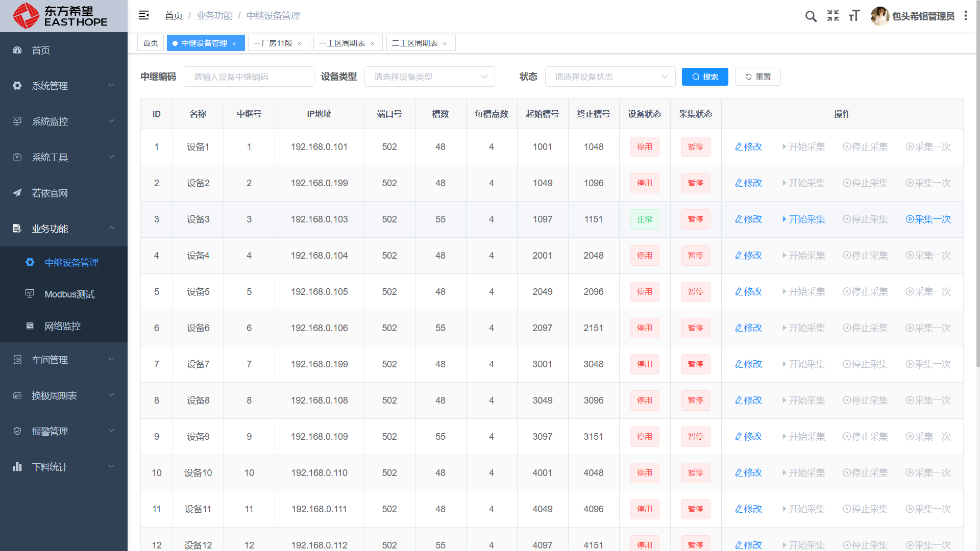The height and width of the screenshot is (551, 980).
Task: Collapse the sidebar using the hamburger icon
Action: (x=143, y=15)
